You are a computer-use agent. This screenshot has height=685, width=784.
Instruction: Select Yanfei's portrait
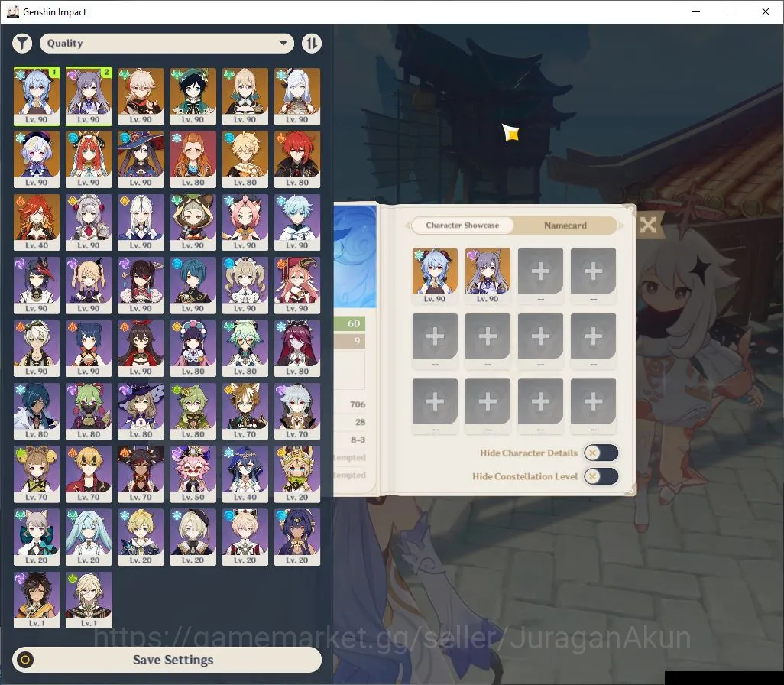297,285
